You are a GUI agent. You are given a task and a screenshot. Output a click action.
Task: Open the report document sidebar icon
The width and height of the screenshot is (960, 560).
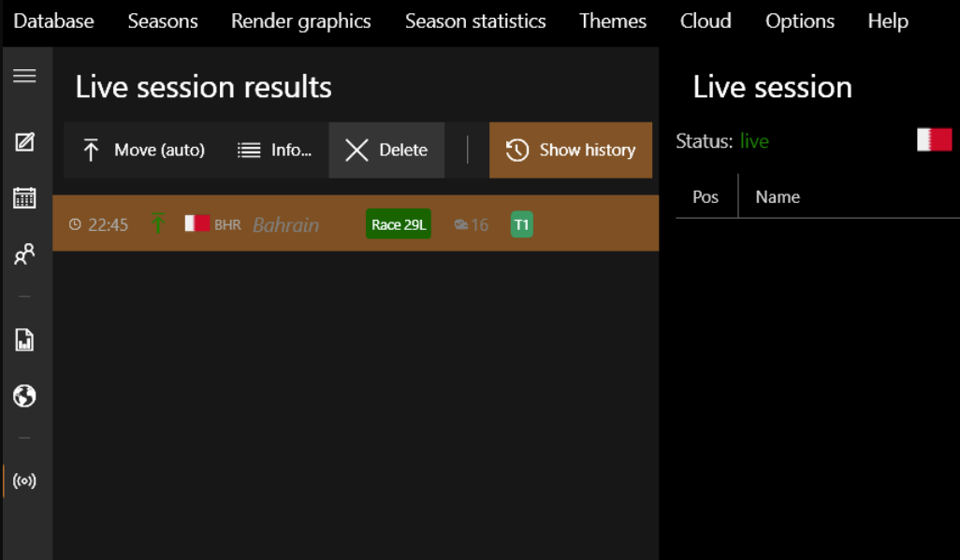[24, 339]
